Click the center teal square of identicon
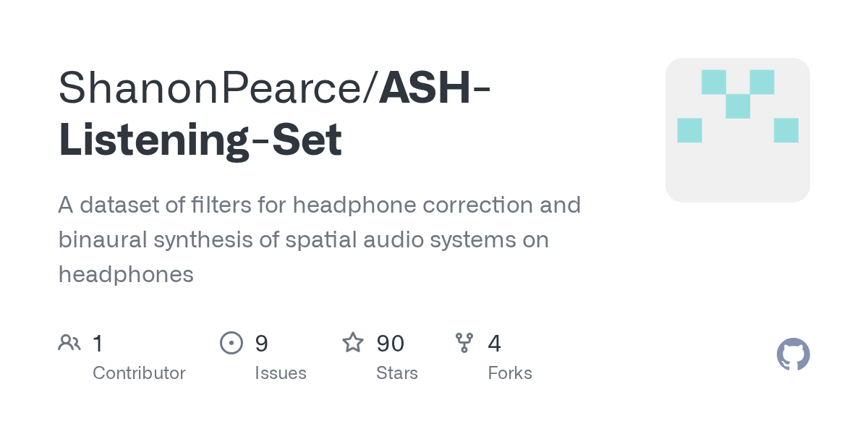The width and height of the screenshot is (868, 434). tap(738, 106)
